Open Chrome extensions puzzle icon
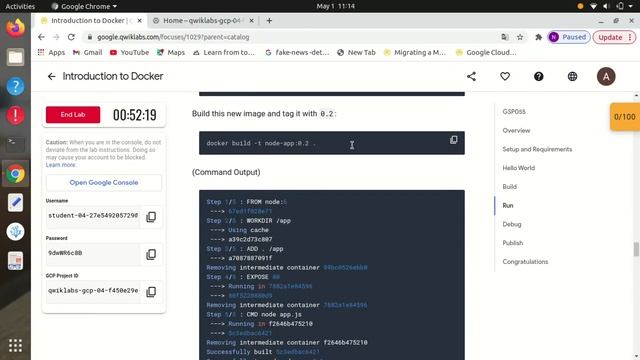This screenshot has height=360, width=640. tap(538, 37)
